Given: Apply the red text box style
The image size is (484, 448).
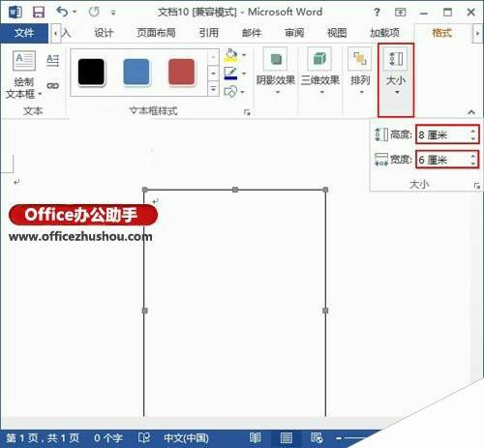Looking at the screenshot, I should (x=182, y=72).
